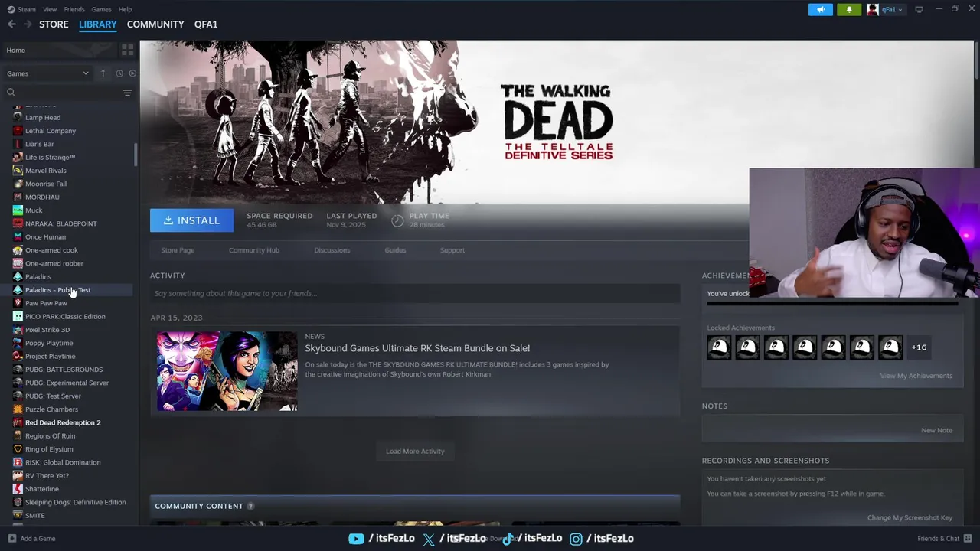Select Puzzle Chambers game icon
980x551 pixels.
[x=18, y=409]
